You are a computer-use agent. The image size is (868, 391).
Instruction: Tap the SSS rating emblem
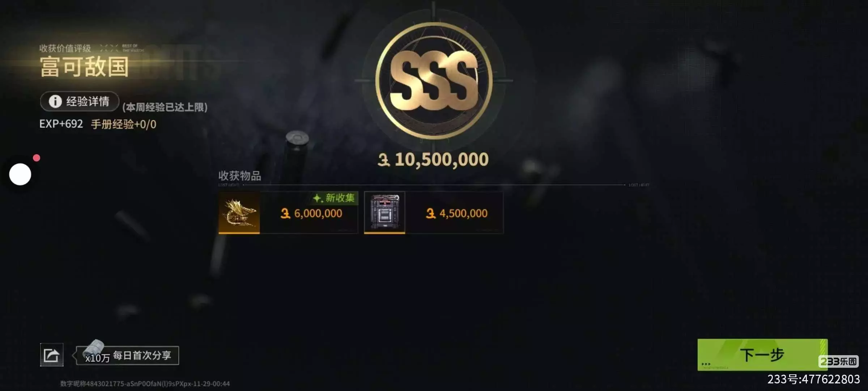pyautogui.click(x=434, y=81)
